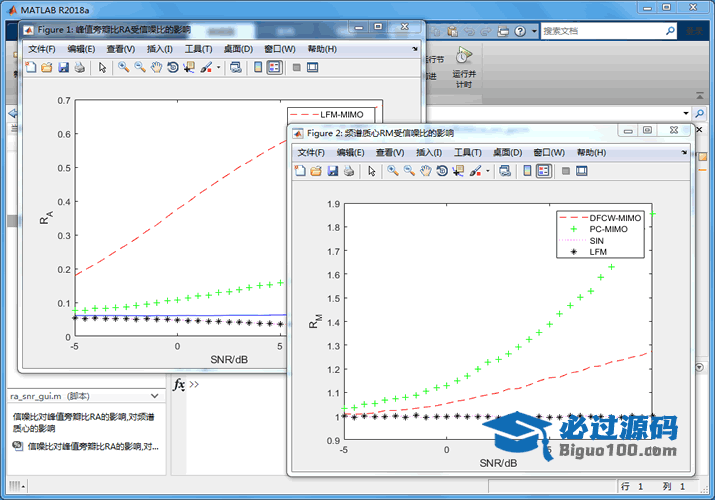This screenshot has width=715, height=500.
Task: Enable Rotate 3D tool in Figure 1
Action: (x=173, y=67)
